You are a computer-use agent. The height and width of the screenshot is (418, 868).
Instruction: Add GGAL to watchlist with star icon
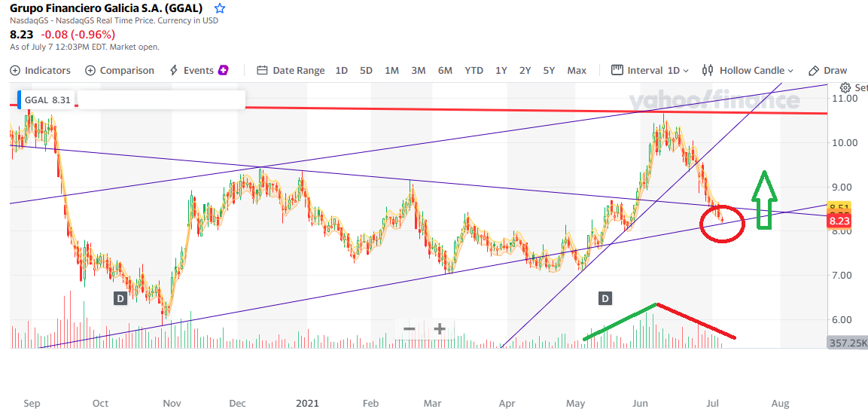220,9
